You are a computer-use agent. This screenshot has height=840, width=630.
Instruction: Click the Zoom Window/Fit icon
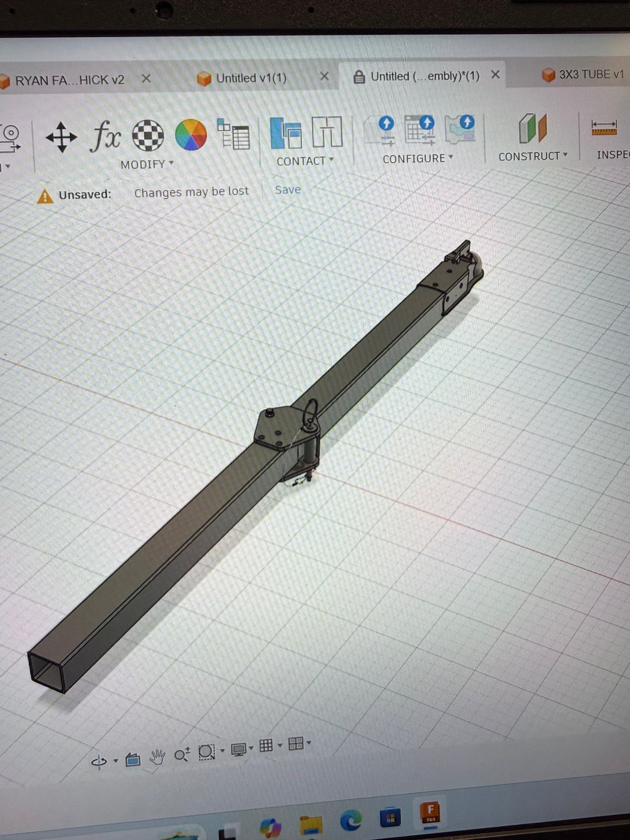[x=207, y=752]
